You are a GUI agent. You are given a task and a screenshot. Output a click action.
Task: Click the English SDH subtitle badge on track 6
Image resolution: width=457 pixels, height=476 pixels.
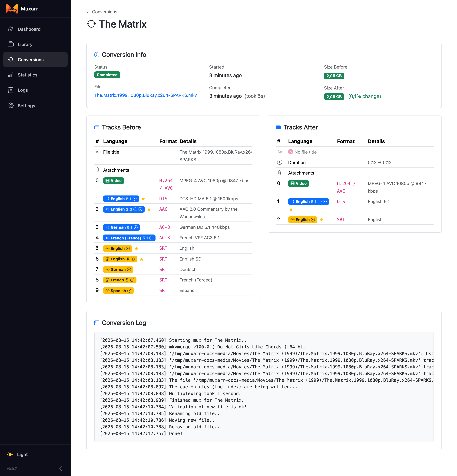[120, 259]
